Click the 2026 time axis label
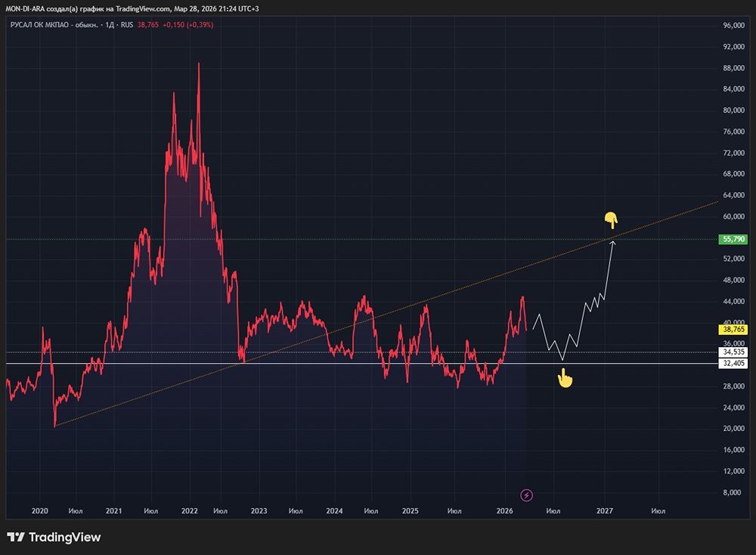The image size is (756, 555). point(505,510)
